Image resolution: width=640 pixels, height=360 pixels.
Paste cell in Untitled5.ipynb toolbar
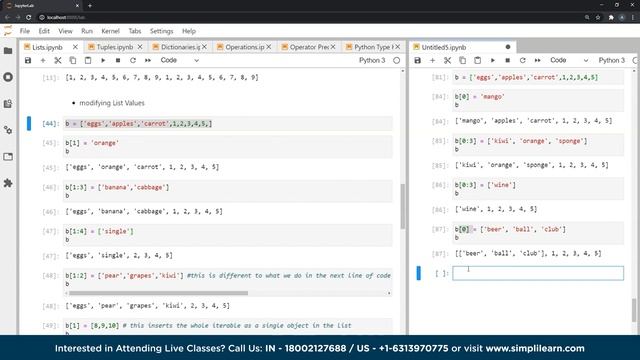(478, 60)
